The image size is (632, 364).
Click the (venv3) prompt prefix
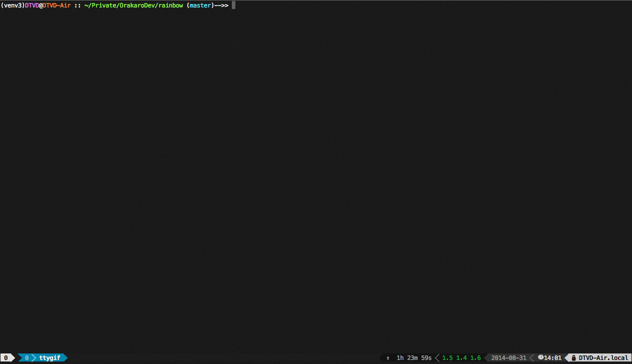[x=13, y=6]
